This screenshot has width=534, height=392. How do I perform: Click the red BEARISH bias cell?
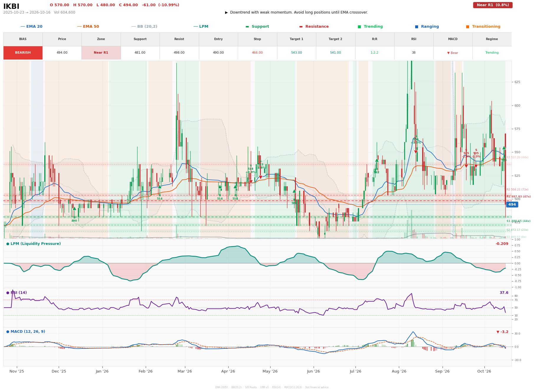[23, 53]
